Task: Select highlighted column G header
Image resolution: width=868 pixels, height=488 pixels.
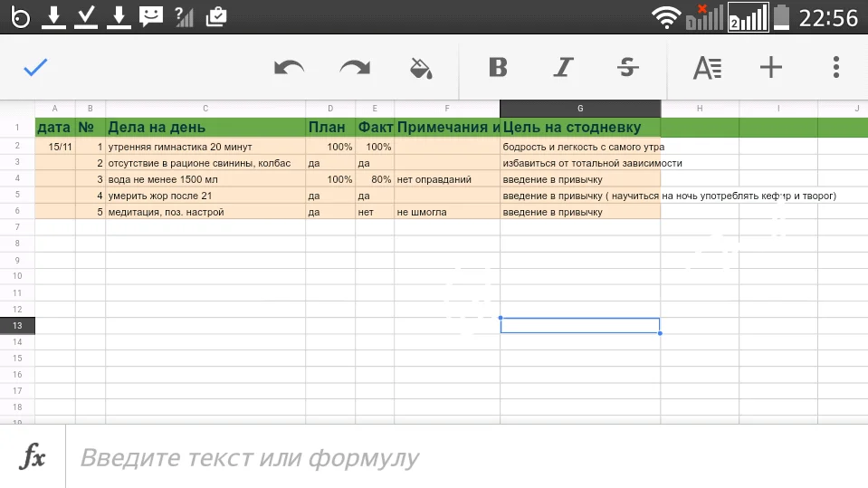Action: pyautogui.click(x=580, y=109)
